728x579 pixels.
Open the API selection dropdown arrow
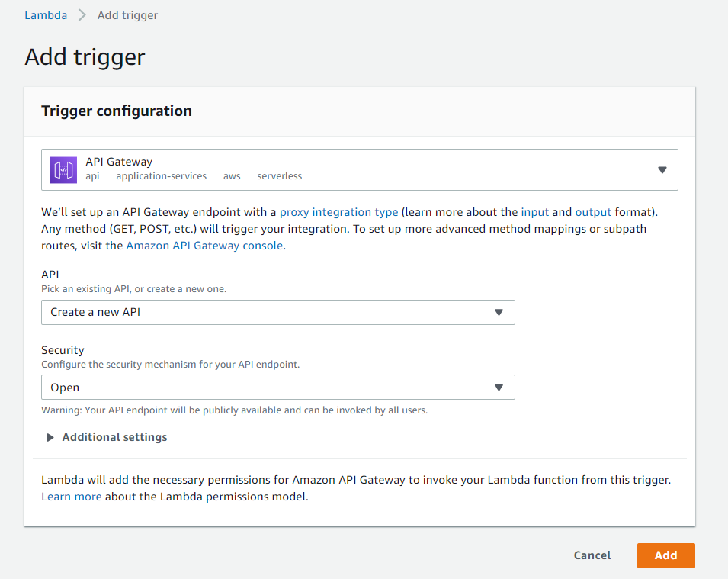tap(499, 312)
